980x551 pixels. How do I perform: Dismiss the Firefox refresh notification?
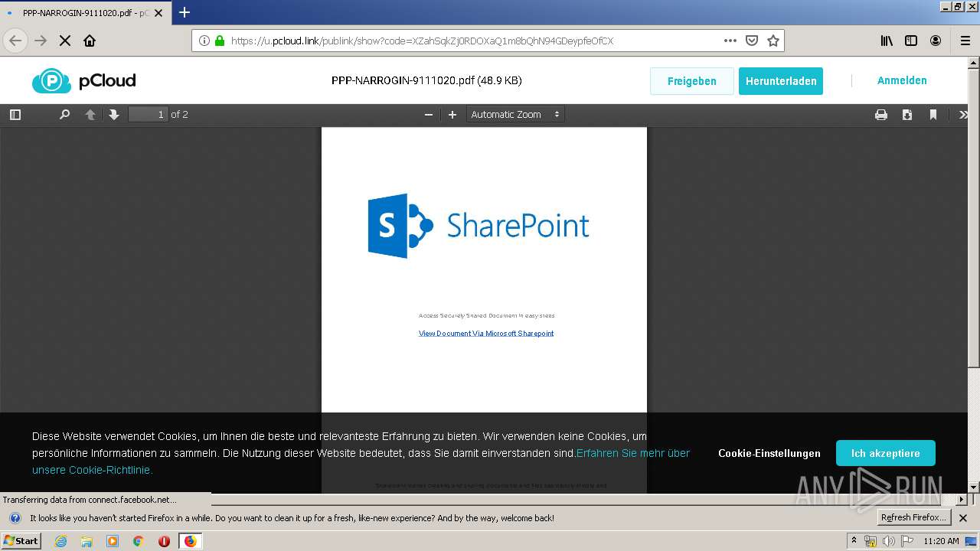[963, 518]
